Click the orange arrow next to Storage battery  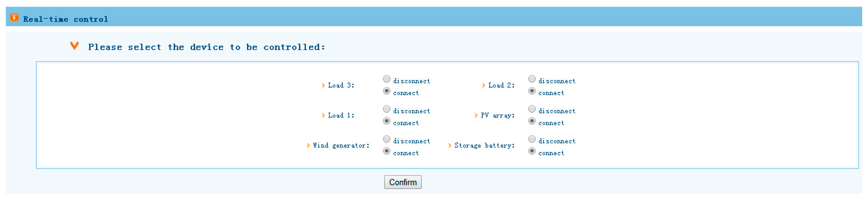pyautogui.click(x=449, y=145)
